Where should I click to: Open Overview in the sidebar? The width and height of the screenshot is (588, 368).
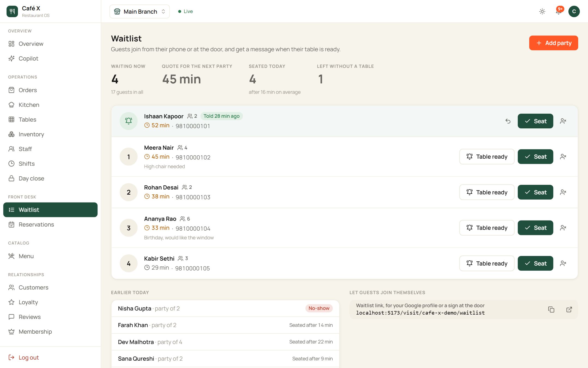[50, 44]
